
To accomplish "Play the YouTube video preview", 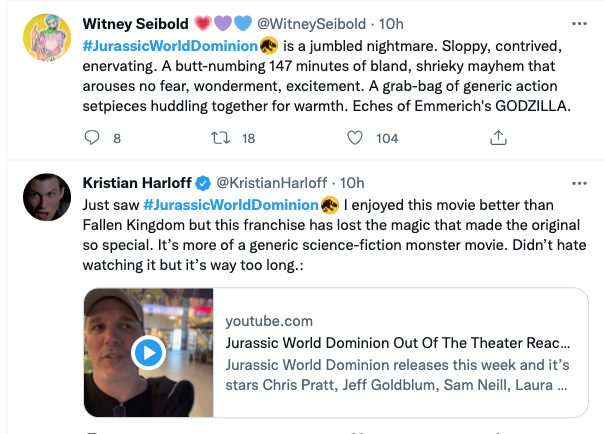I will click(x=148, y=352).
